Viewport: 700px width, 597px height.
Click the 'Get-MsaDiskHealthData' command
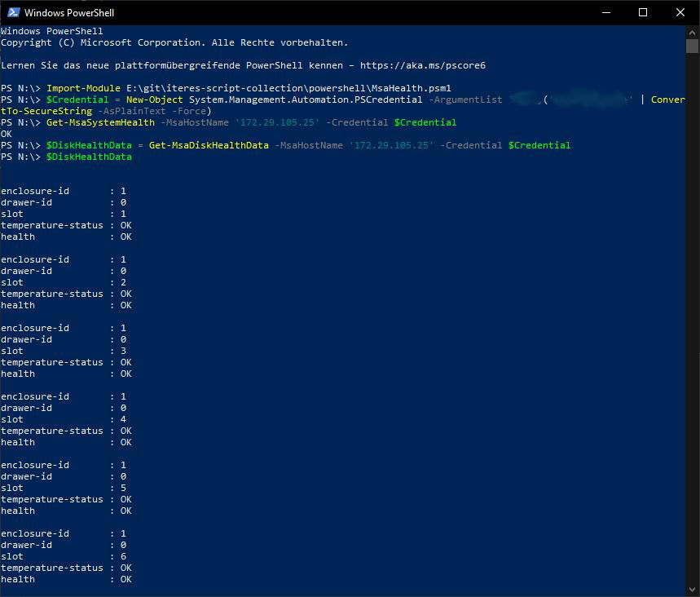[209, 145]
